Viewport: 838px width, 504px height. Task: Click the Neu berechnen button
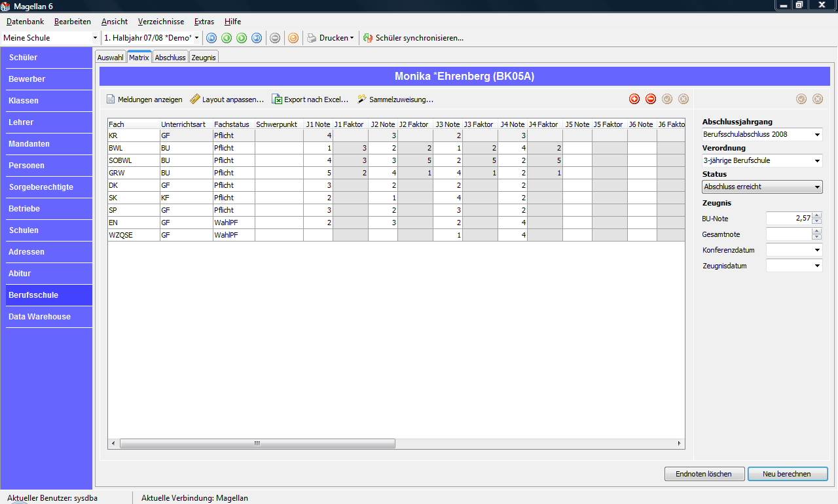[788, 474]
